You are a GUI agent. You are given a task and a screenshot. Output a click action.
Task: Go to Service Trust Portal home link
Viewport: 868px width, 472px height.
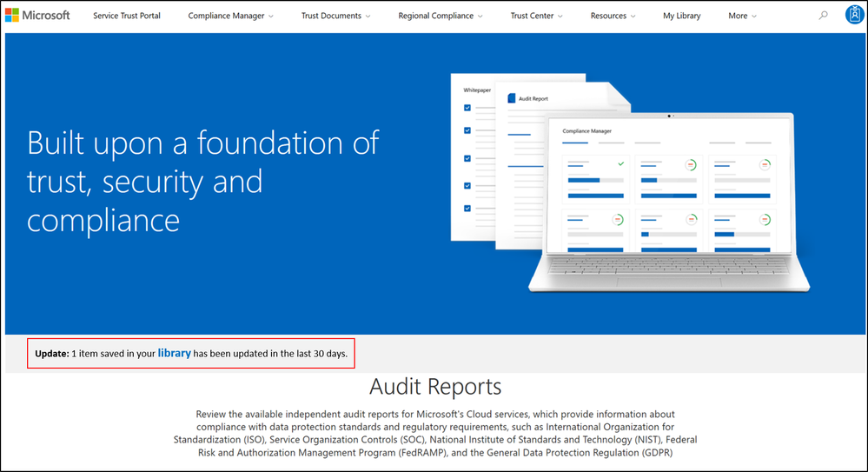[127, 16]
